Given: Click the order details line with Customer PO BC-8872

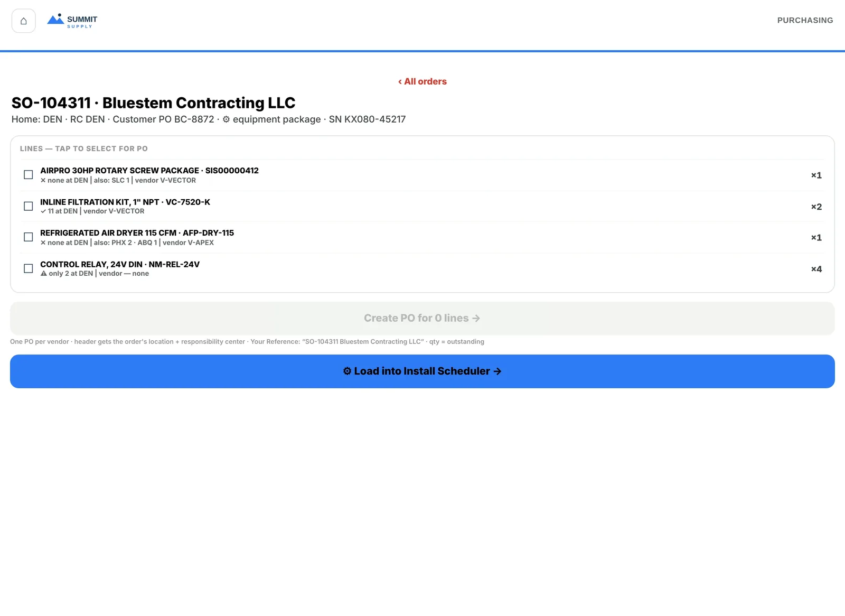Looking at the screenshot, I should 209,119.
